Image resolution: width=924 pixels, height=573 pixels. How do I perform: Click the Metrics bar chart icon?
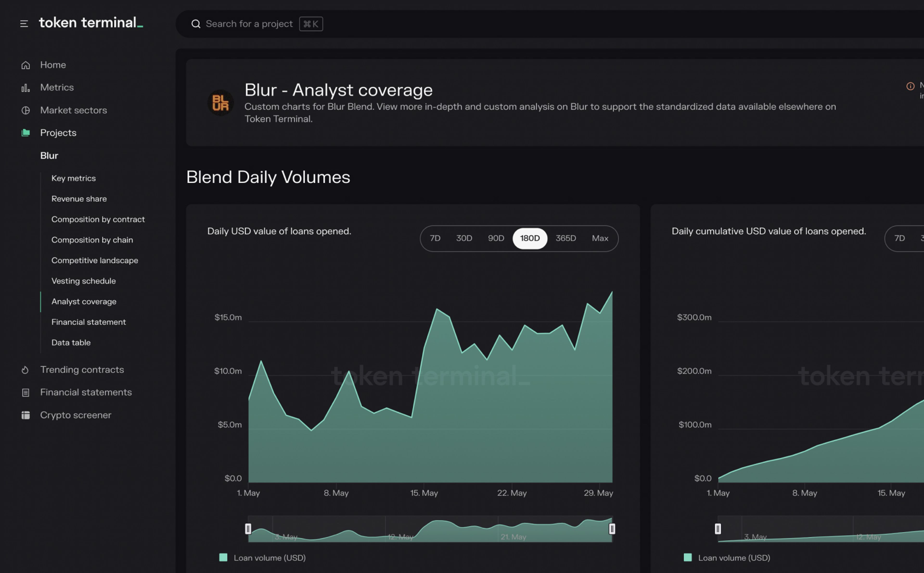click(x=26, y=88)
